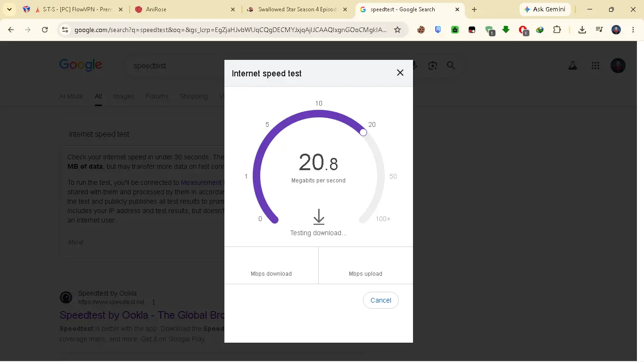644x362 pixels.
Task: Open the green robot extension
Action: [455, 30]
